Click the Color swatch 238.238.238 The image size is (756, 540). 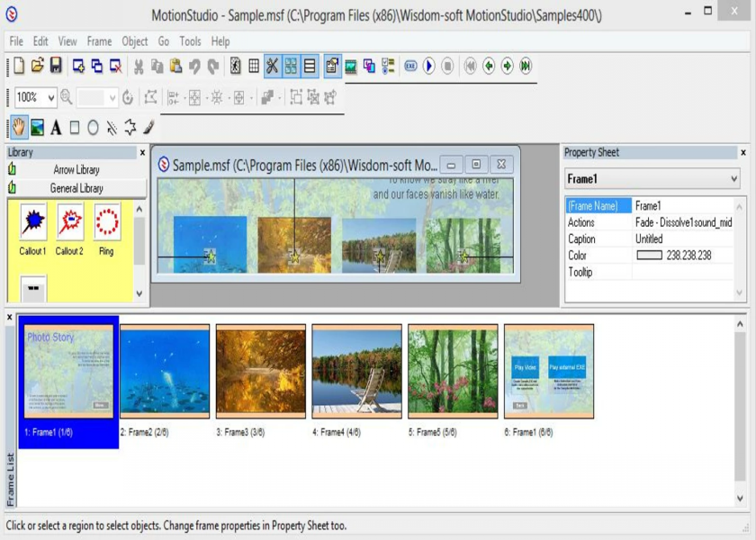coord(648,256)
